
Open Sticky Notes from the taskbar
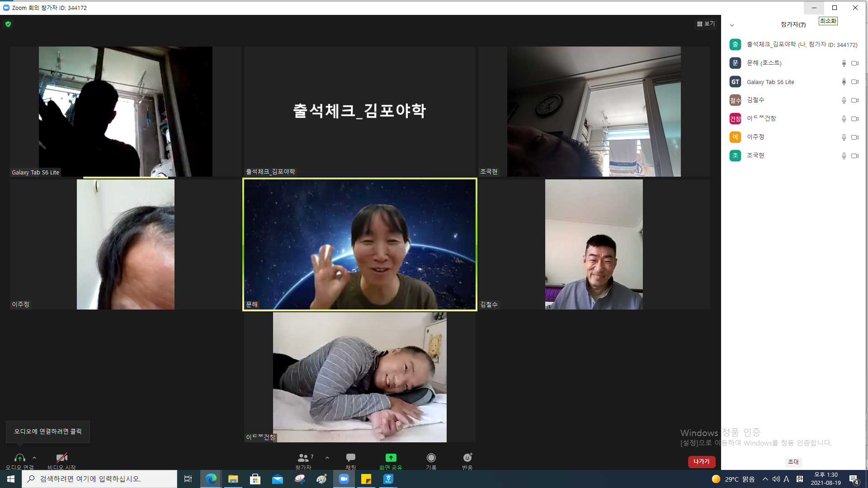click(366, 479)
